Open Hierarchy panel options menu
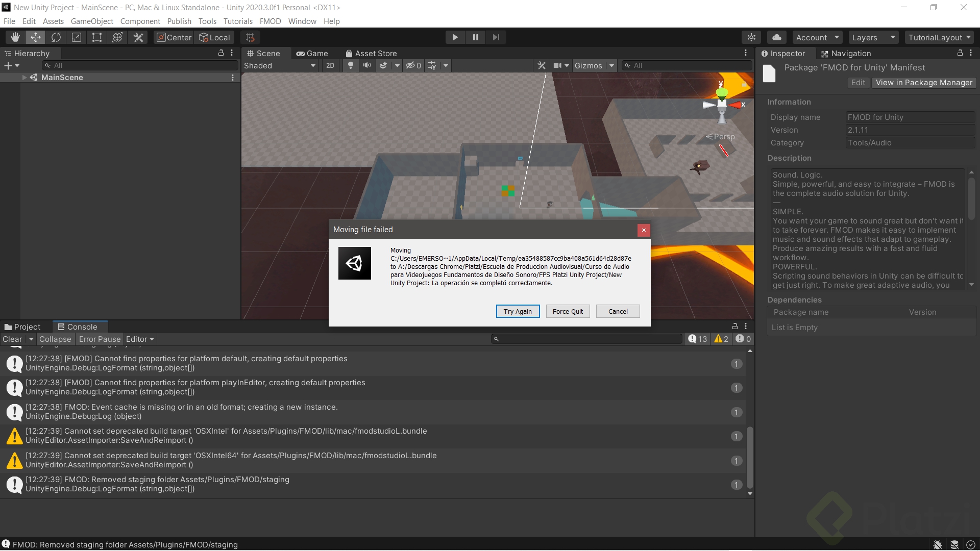Image resolution: width=980 pixels, height=551 pixels. (x=232, y=53)
